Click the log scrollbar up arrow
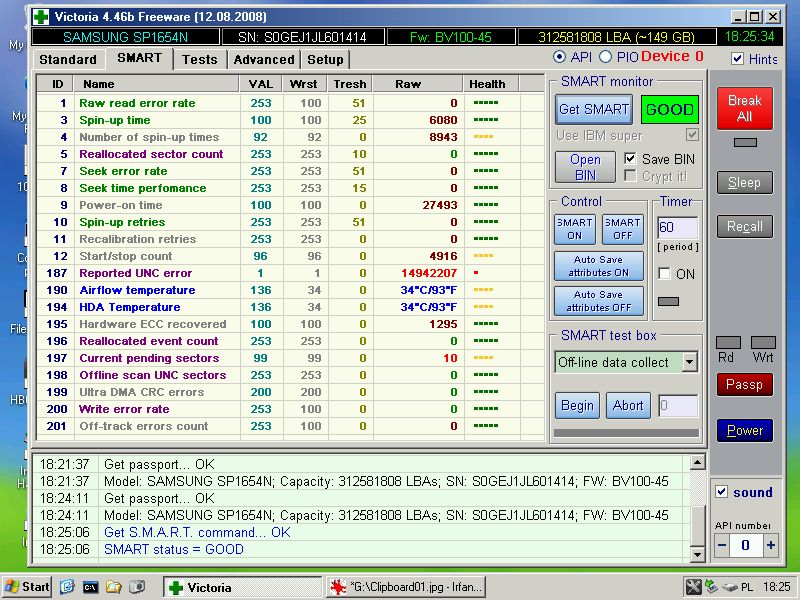Viewport: 800px width, 600px height. [x=697, y=463]
